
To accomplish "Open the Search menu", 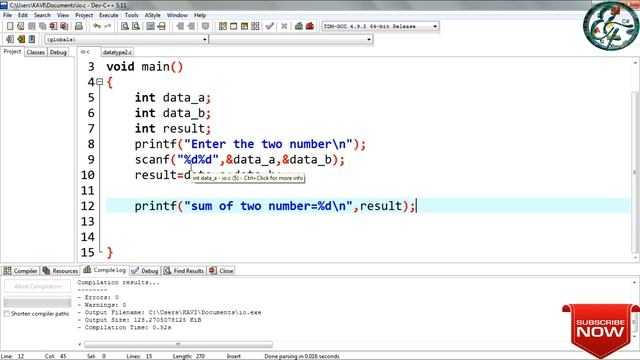I will coord(42,15).
